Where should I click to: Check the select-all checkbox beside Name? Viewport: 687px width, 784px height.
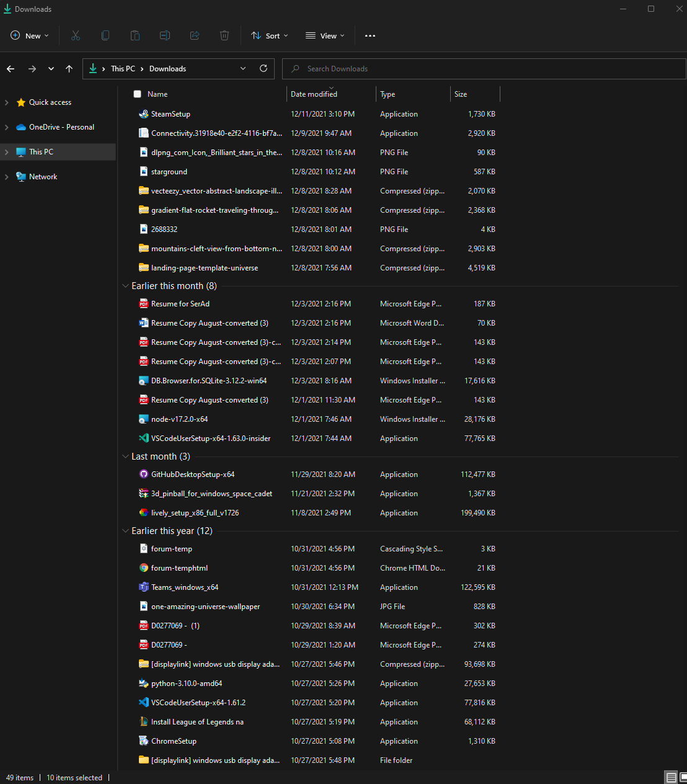137,94
